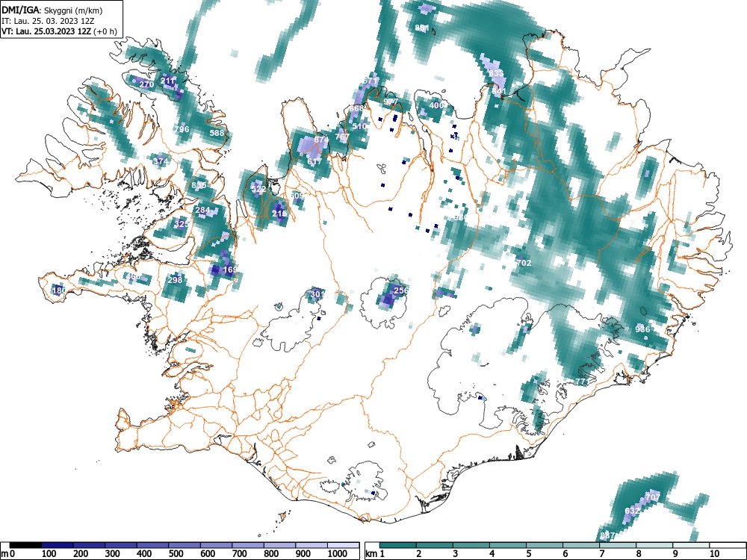Image resolution: width=747 pixels, height=560 pixels.
Task: Click the '6' label in the km legend
Action: (x=565, y=554)
